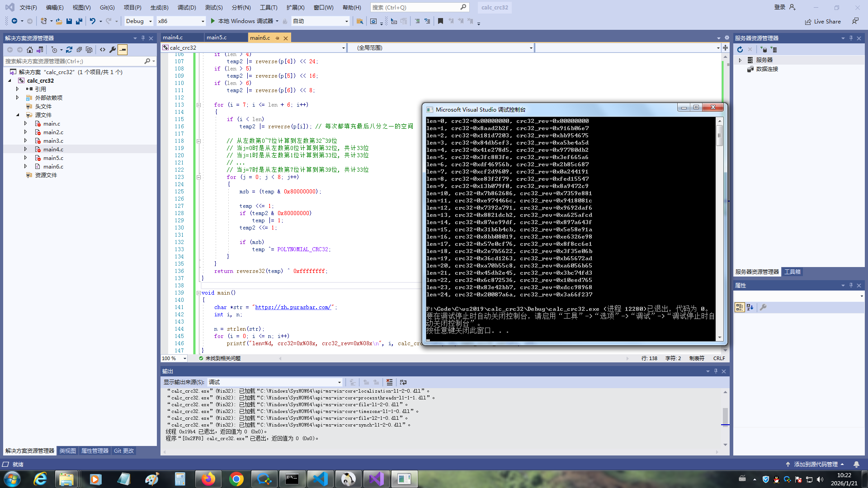Clear all output with the clear icon
This screenshot has width=868, height=488.
[x=389, y=382]
